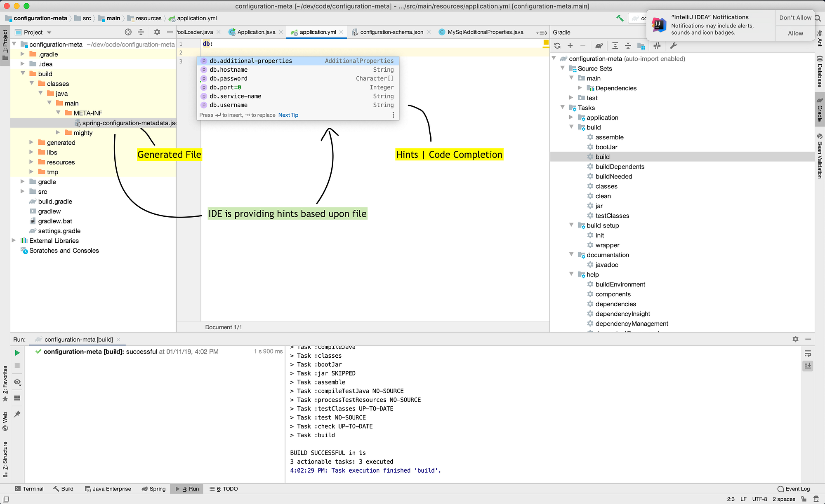Open Run panel settings gear

[x=795, y=339]
